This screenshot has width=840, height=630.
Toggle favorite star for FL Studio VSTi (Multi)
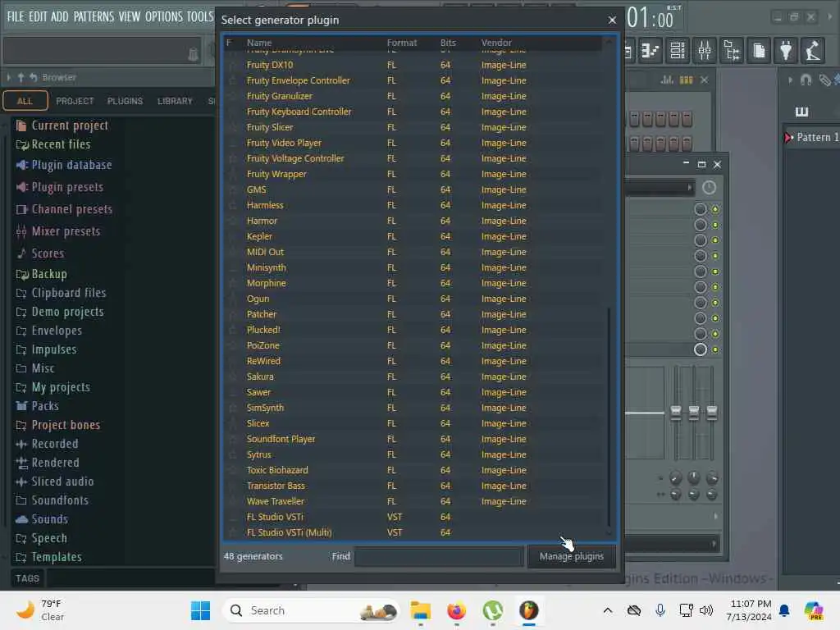[232, 533]
